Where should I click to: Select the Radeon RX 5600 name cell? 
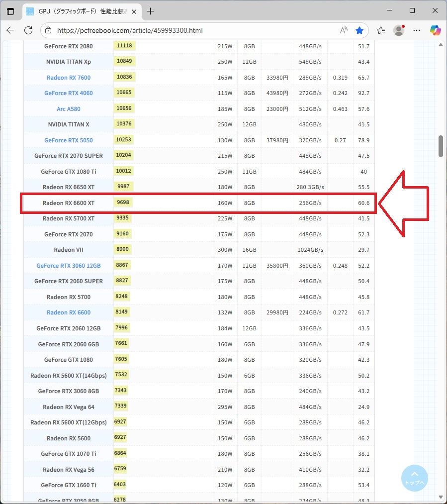(x=69, y=438)
